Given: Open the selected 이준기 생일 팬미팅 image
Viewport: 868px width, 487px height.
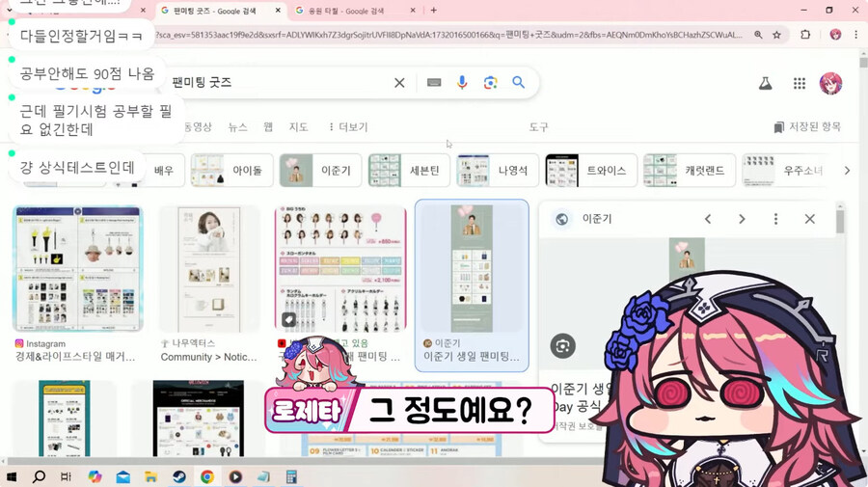Looking at the screenshot, I should pyautogui.click(x=472, y=269).
